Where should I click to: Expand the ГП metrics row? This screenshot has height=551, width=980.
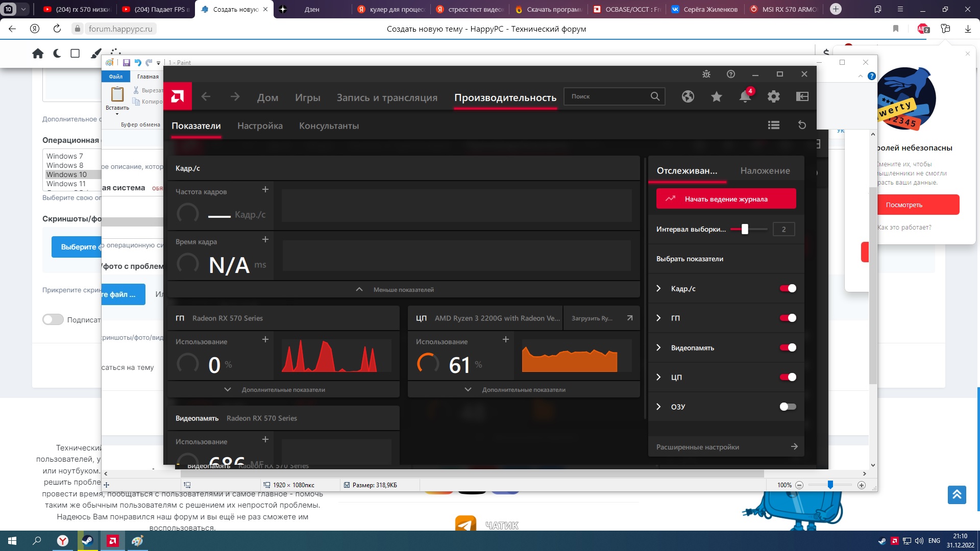(658, 318)
